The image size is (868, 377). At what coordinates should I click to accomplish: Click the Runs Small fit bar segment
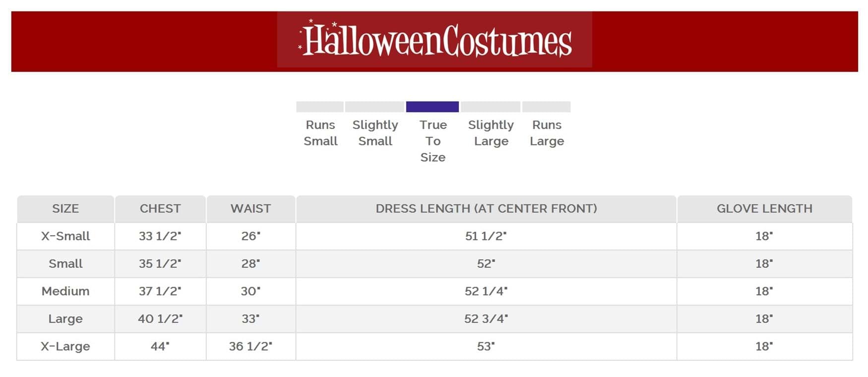pos(320,107)
